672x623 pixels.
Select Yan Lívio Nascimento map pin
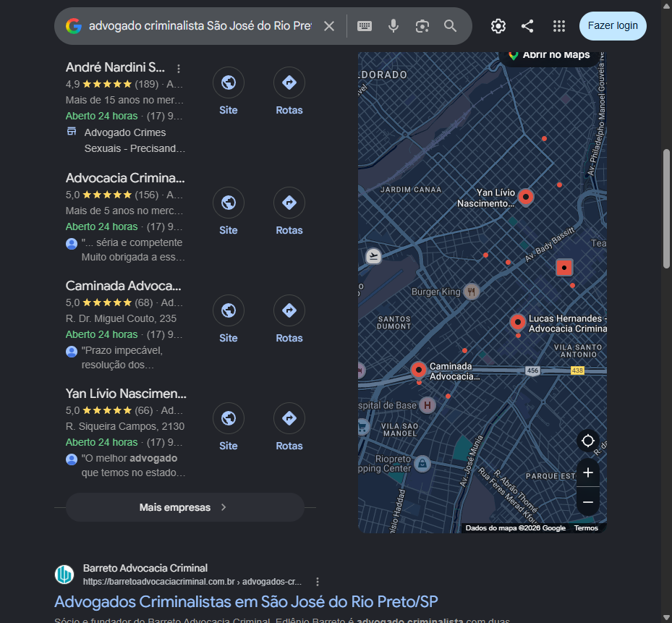526,198
